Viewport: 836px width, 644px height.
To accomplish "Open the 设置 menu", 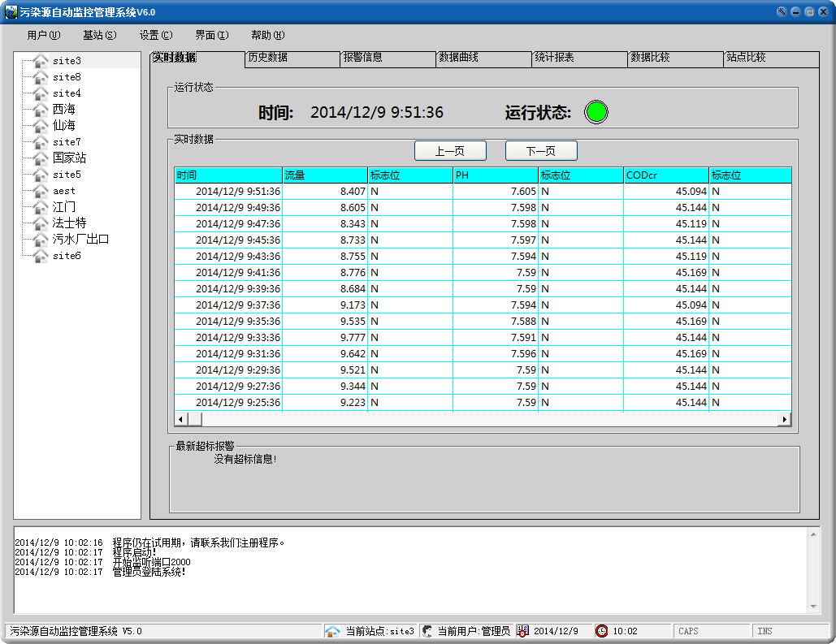I will tap(155, 35).
